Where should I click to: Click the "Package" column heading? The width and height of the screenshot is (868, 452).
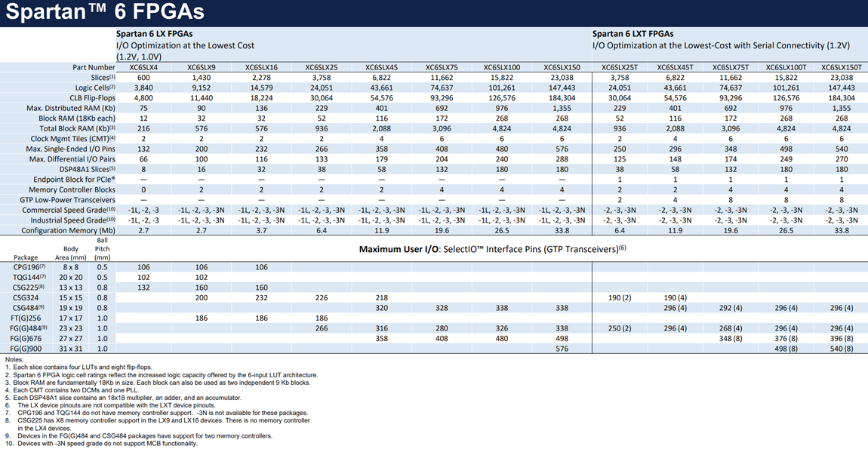(26, 258)
